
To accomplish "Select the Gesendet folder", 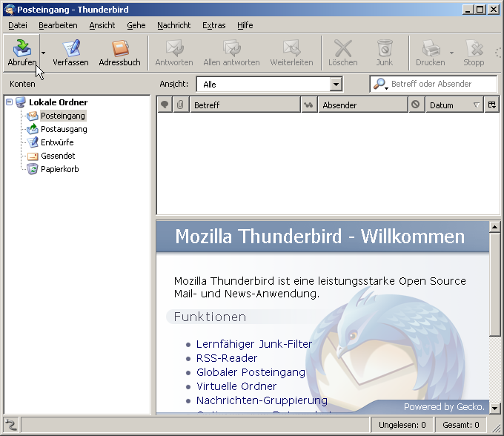I will tap(58, 156).
